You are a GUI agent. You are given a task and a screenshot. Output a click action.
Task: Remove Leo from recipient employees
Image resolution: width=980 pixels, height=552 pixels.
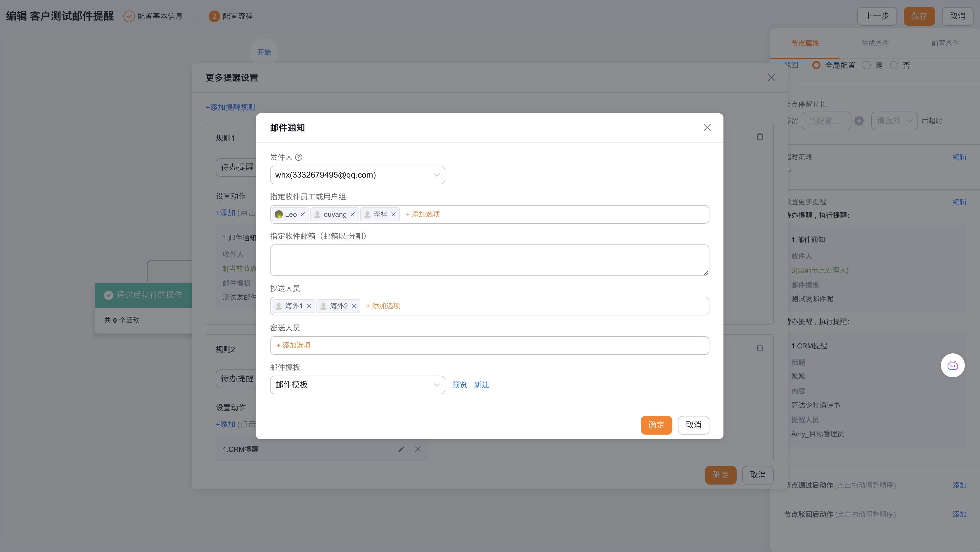[x=302, y=214]
